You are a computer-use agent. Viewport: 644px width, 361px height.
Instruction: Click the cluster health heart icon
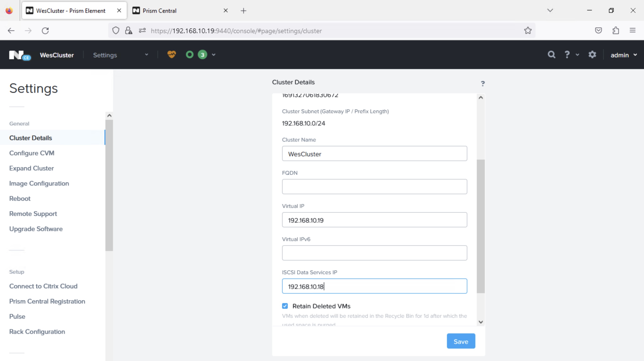pos(171,54)
